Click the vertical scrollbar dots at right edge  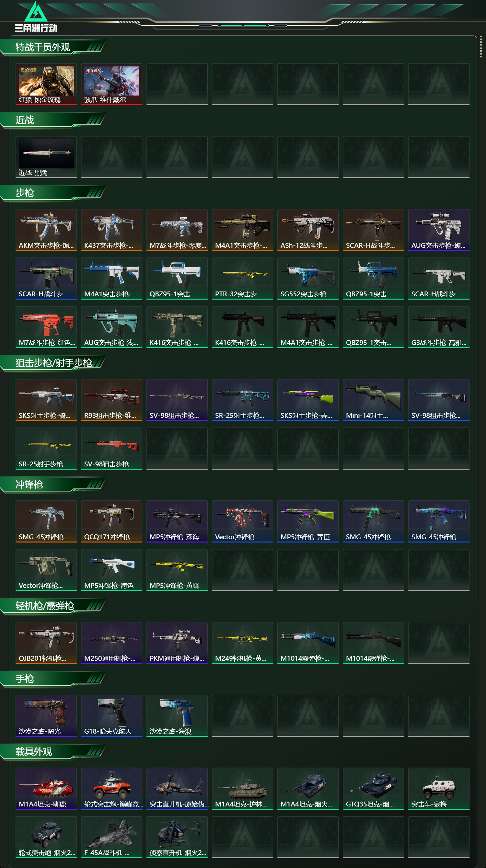click(x=481, y=47)
